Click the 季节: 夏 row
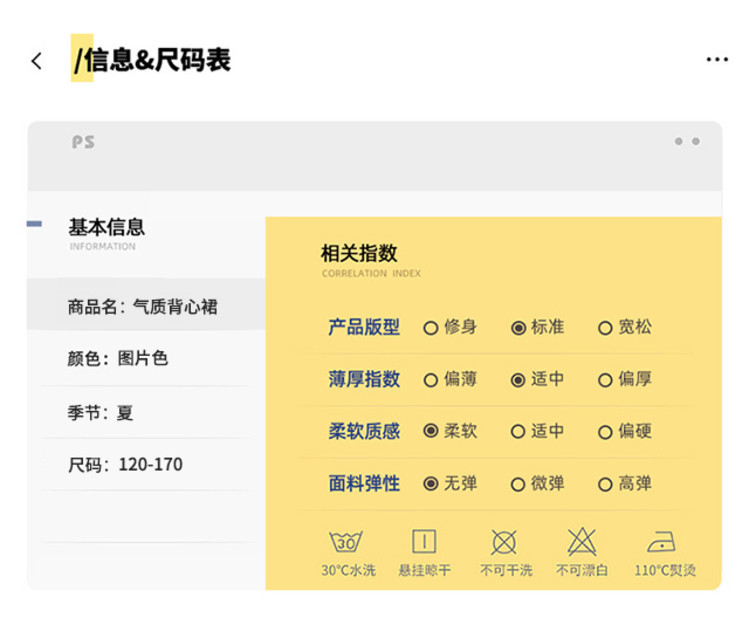The image size is (749, 625). [146, 412]
